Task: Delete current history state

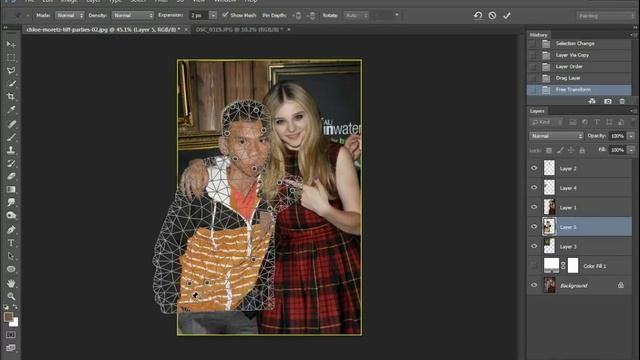Action: pyautogui.click(x=622, y=101)
